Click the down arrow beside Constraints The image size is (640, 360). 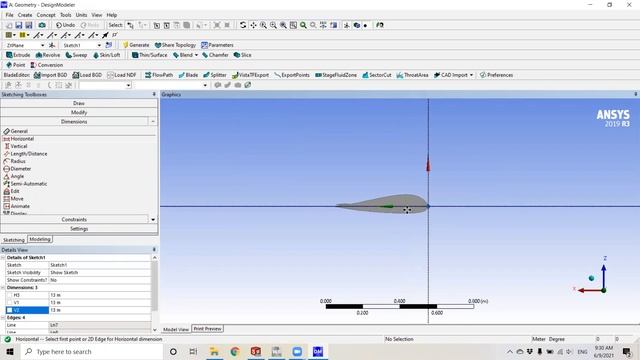pos(153,220)
